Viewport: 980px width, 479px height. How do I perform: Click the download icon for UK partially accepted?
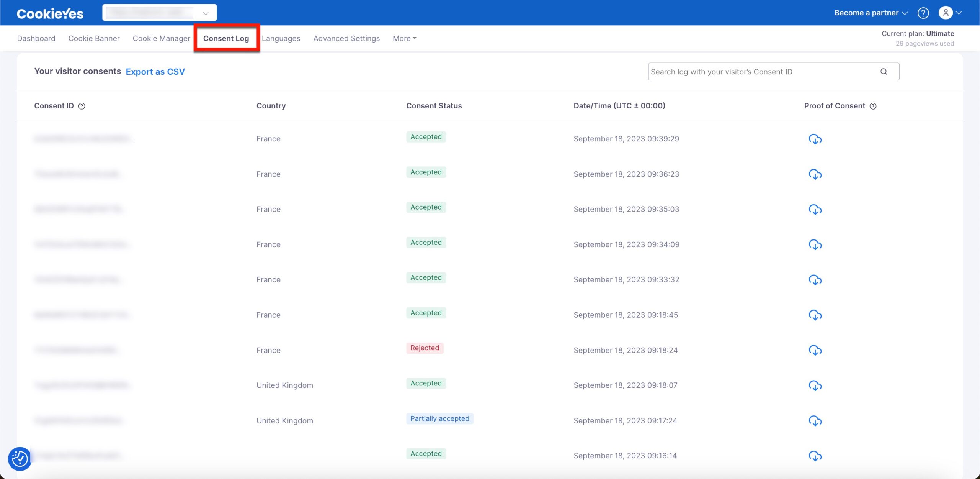815,420
